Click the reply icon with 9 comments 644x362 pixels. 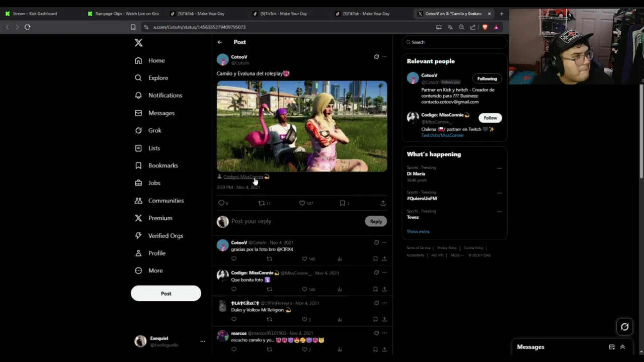click(x=221, y=203)
